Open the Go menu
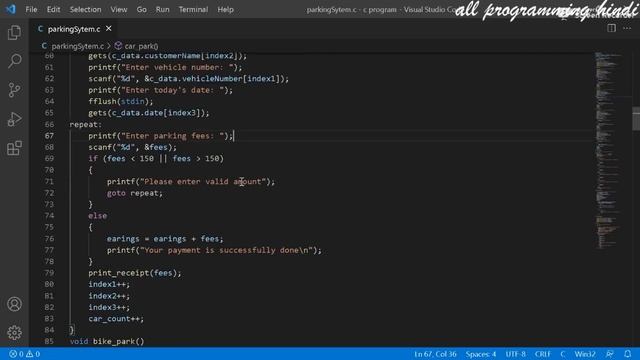This screenshot has height=360, width=640. click(142, 9)
